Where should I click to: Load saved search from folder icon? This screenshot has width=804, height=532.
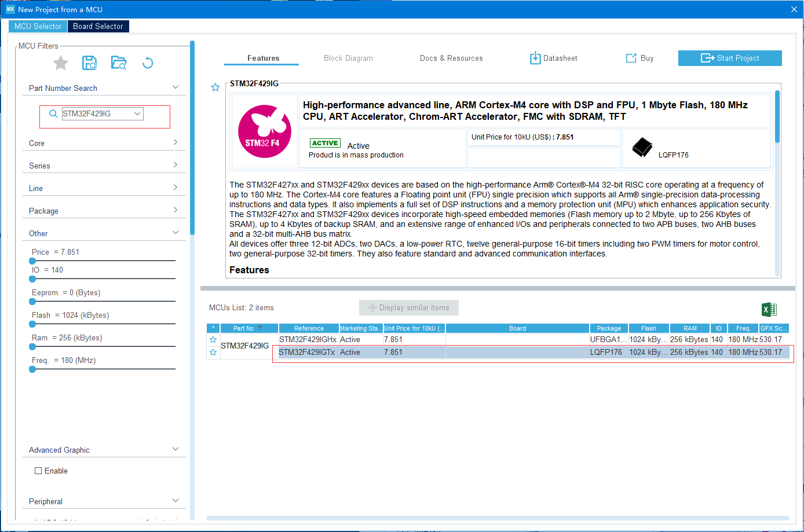(x=119, y=63)
